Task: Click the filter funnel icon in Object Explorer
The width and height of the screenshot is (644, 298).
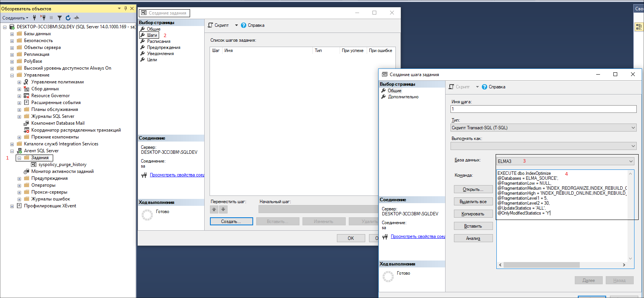Action: point(60,18)
